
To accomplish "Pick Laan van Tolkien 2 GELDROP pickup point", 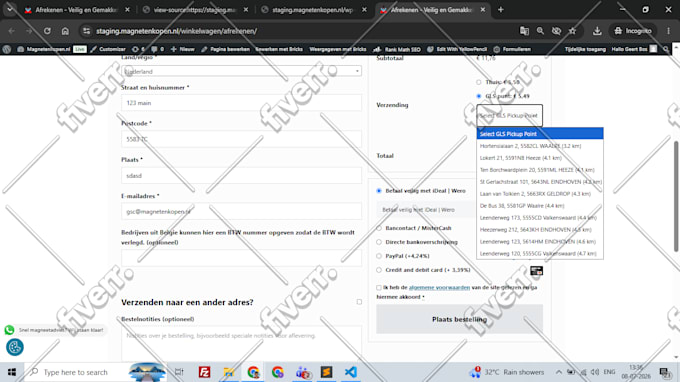I will click(x=540, y=194).
